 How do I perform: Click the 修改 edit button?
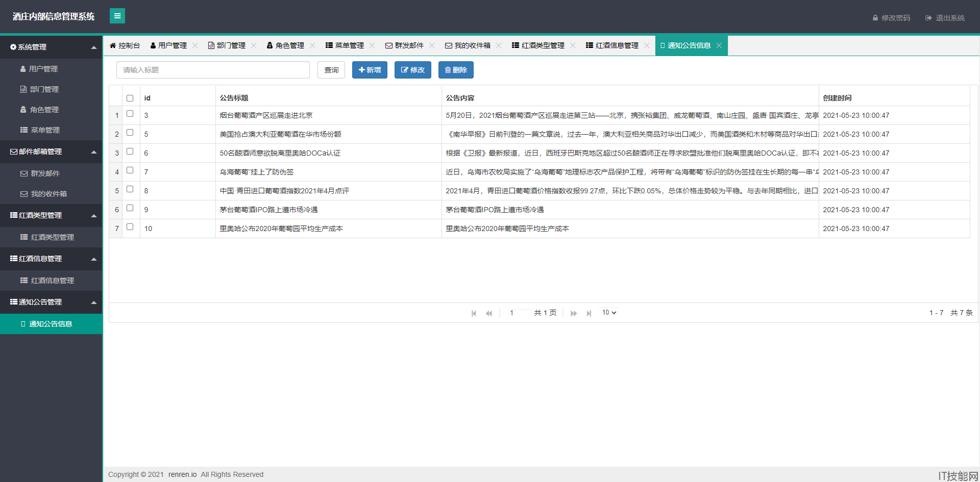[x=412, y=70]
